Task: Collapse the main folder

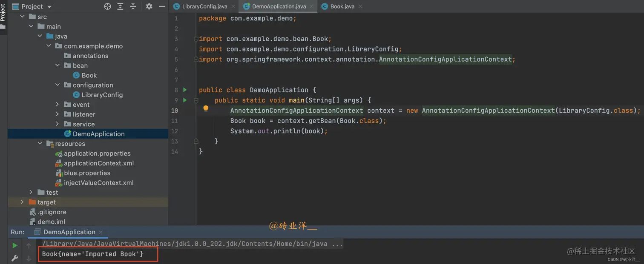Action: (31, 26)
